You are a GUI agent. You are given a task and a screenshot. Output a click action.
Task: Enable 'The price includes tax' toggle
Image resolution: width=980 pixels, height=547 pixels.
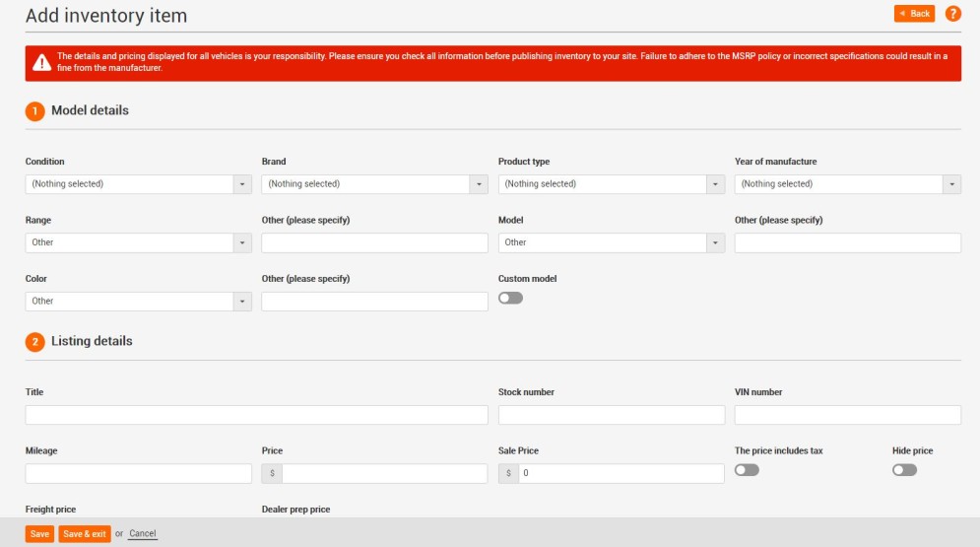pyautogui.click(x=747, y=470)
